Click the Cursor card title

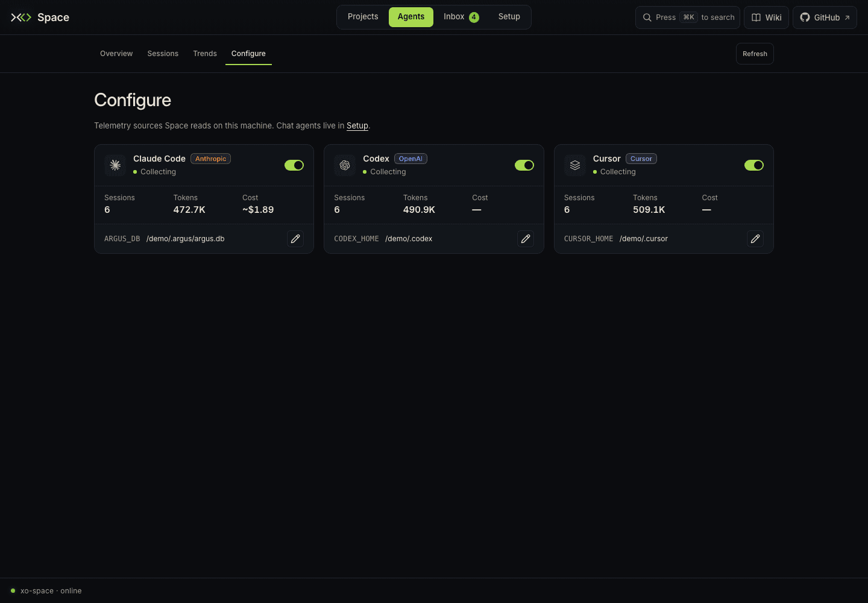606,159
